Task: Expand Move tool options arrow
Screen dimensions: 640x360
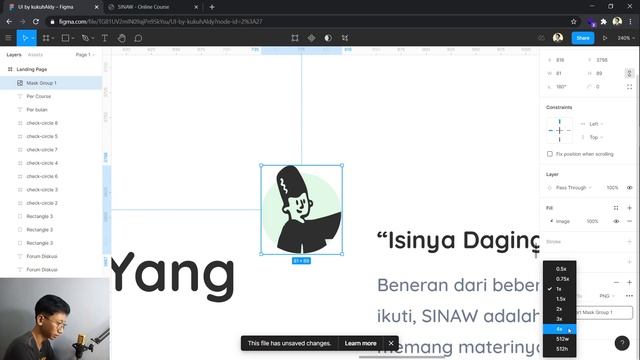Action: [x=33, y=38]
